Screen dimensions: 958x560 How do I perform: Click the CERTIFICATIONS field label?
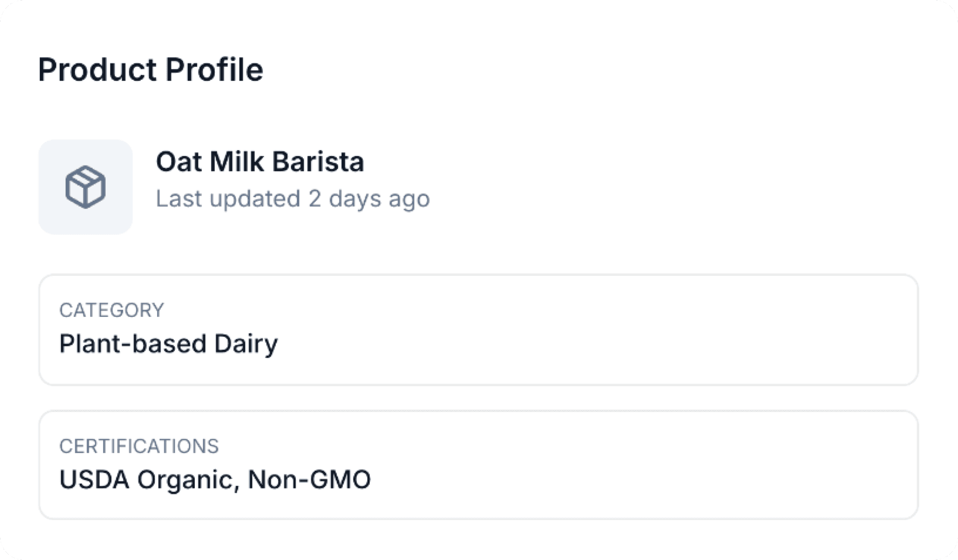[139, 446]
